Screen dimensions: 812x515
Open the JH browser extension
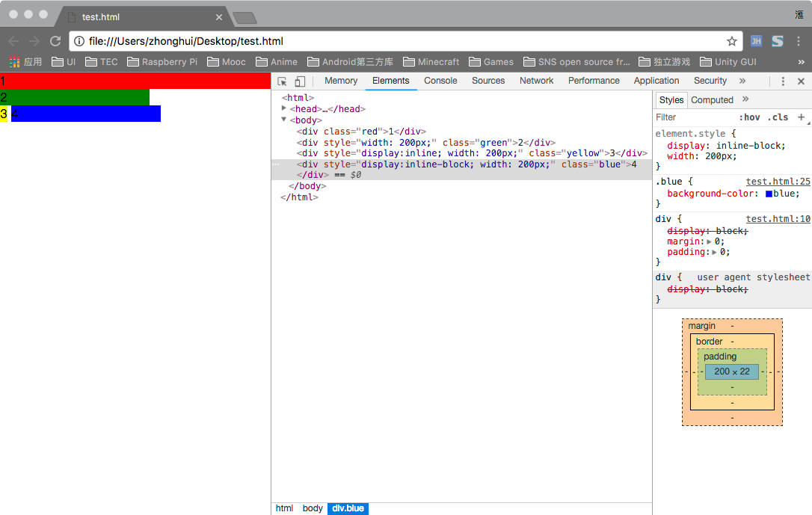[756, 41]
